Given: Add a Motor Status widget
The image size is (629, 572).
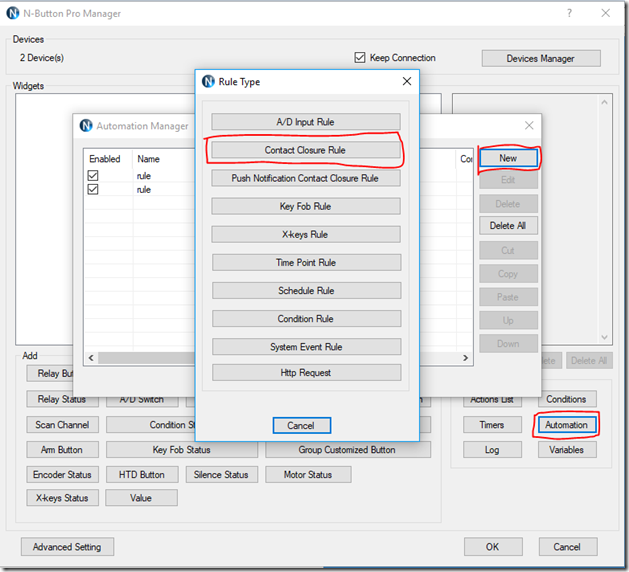Looking at the screenshot, I should click(x=308, y=475).
